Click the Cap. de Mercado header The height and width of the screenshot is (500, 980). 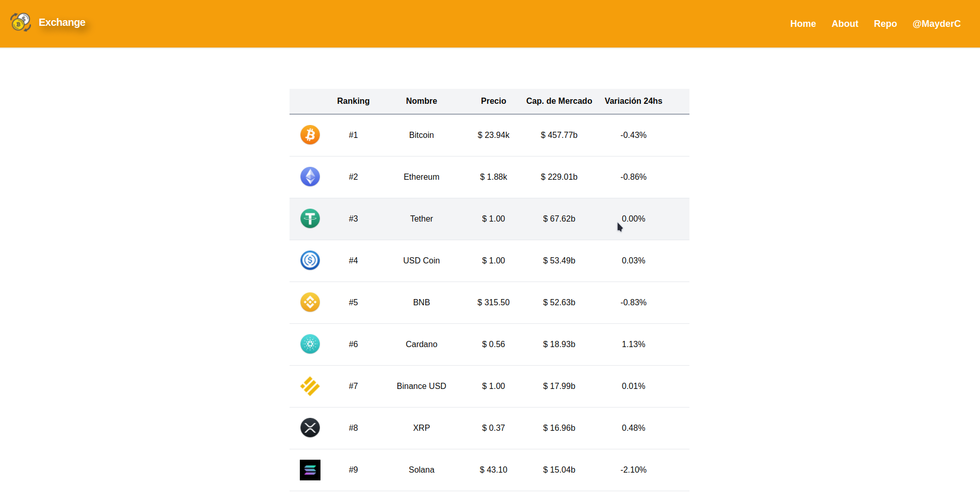pyautogui.click(x=559, y=101)
